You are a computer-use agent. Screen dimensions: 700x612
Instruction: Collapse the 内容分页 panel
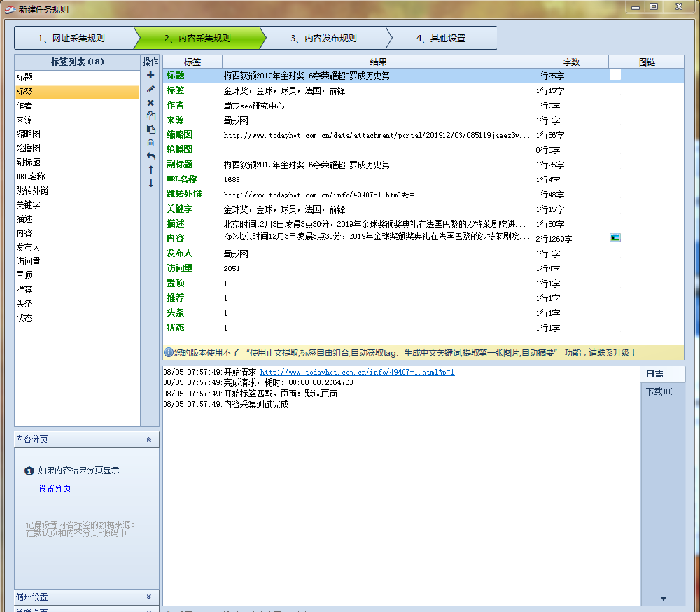tap(148, 440)
